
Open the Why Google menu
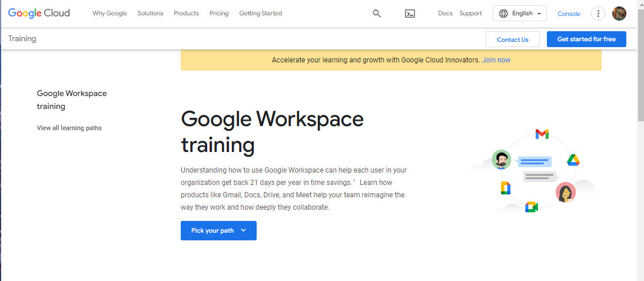(x=109, y=13)
